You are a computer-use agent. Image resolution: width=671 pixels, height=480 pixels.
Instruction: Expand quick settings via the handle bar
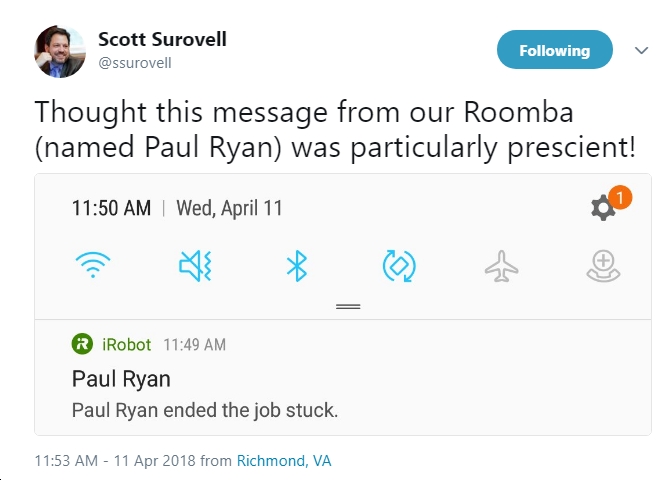[348, 306]
